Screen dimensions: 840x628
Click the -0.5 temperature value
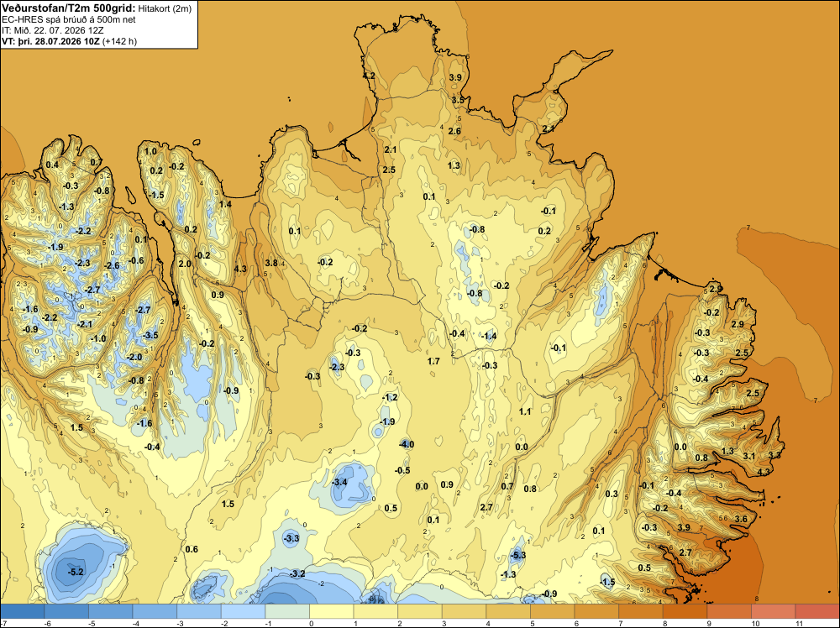click(402, 471)
